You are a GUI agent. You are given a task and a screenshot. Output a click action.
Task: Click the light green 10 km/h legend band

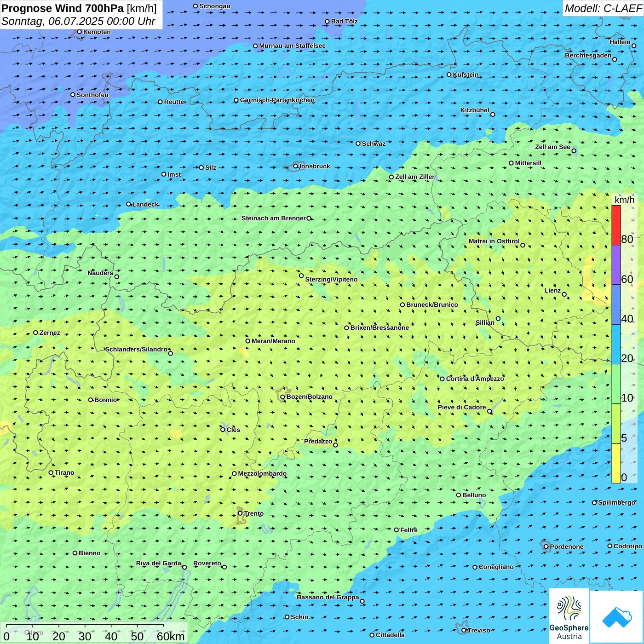tap(616, 384)
